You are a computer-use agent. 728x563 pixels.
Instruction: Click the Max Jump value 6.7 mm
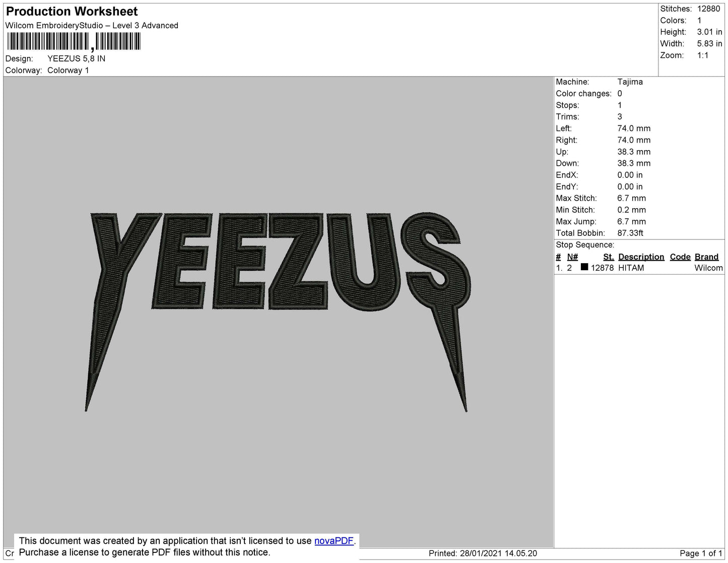(x=631, y=221)
